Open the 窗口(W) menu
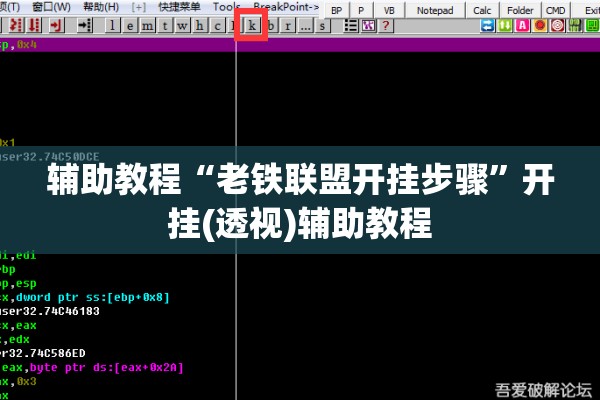Screen dimensions: 600x400 pos(51,7)
